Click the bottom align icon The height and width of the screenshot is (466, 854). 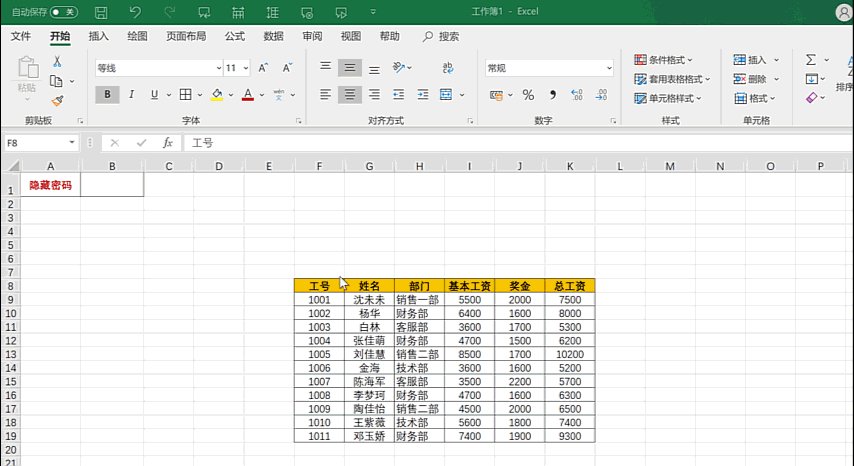[x=374, y=68]
